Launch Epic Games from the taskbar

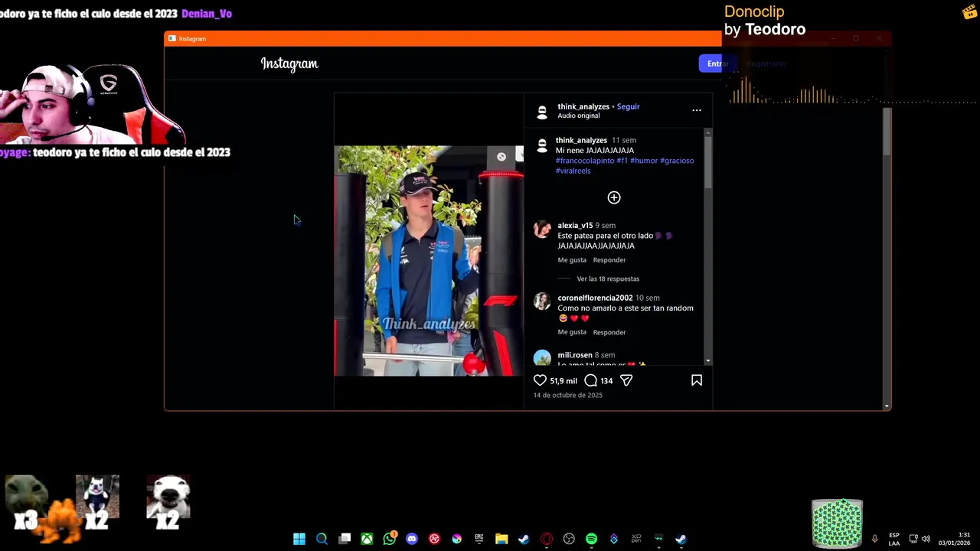[479, 539]
